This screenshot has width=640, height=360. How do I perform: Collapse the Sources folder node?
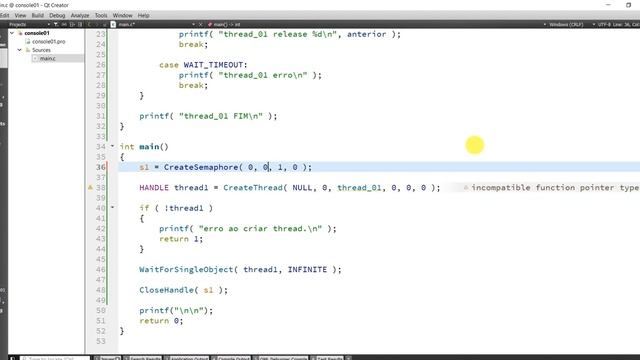[19, 50]
